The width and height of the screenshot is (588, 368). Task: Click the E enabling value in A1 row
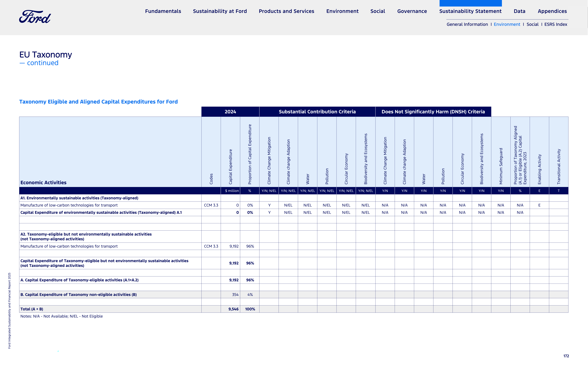pyautogui.click(x=539, y=205)
